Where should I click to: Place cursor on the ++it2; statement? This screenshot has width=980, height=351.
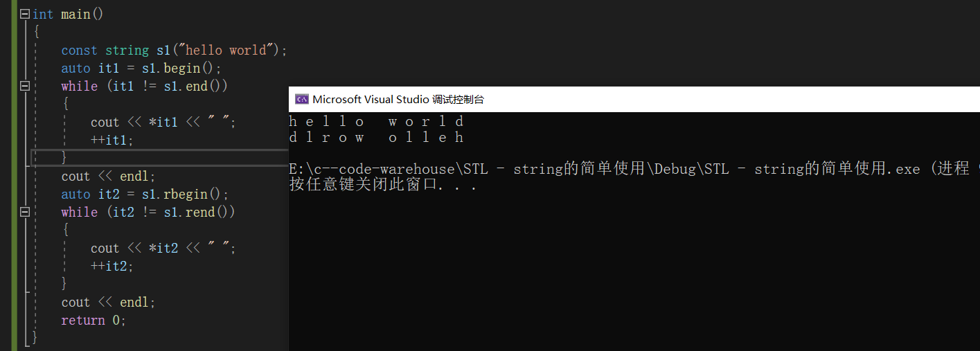(112, 266)
